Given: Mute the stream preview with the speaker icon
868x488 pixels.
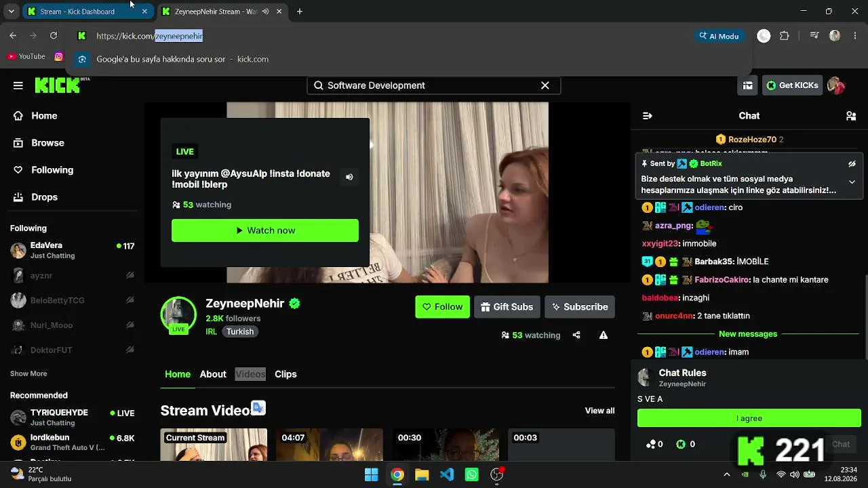Looking at the screenshot, I should tap(349, 177).
